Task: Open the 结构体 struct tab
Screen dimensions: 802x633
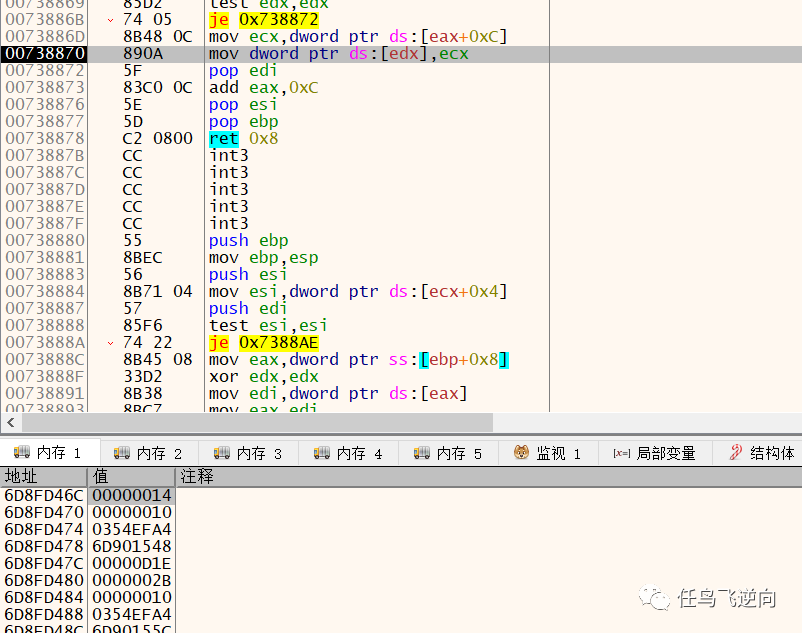Action: coord(758,453)
